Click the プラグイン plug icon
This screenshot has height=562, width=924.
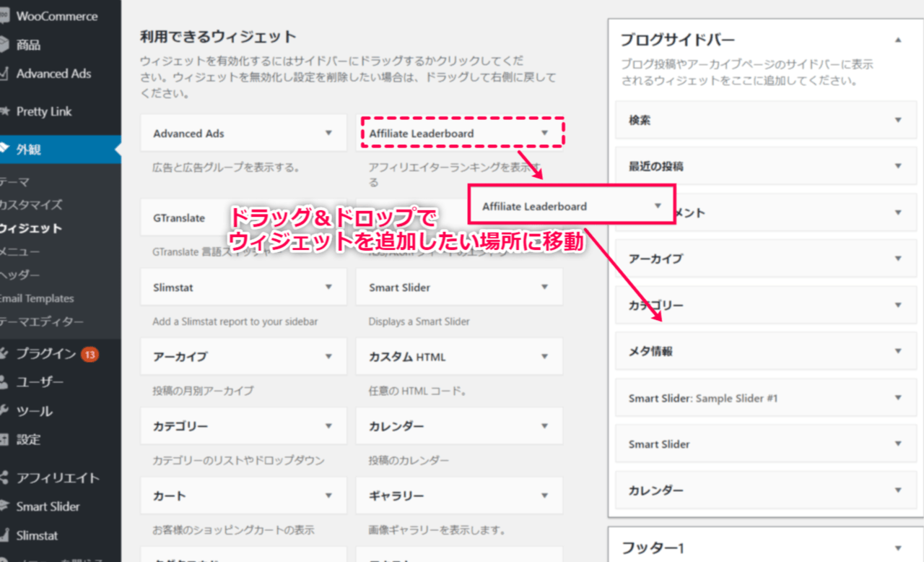coord(4,354)
